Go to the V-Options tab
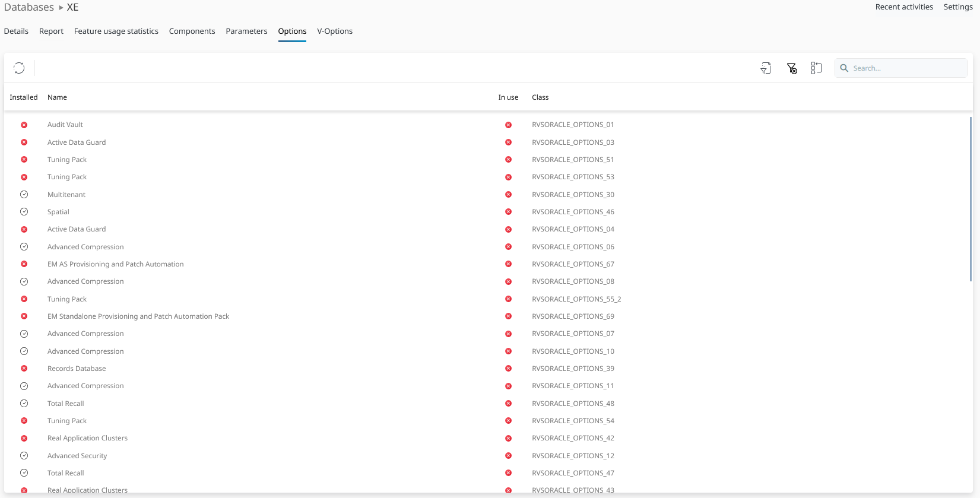The width and height of the screenshot is (980, 498). (x=335, y=31)
